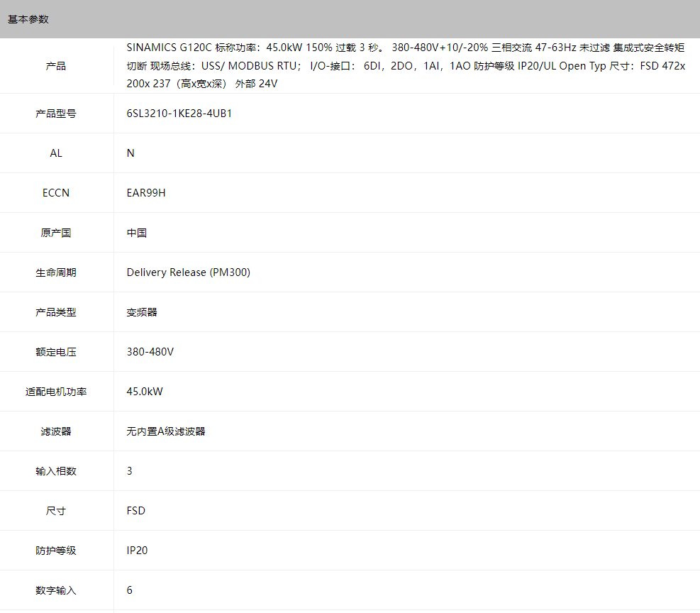Click the filter value 无内置A级滤波器
This screenshot has height=613, width=700.
click(166, 431)
